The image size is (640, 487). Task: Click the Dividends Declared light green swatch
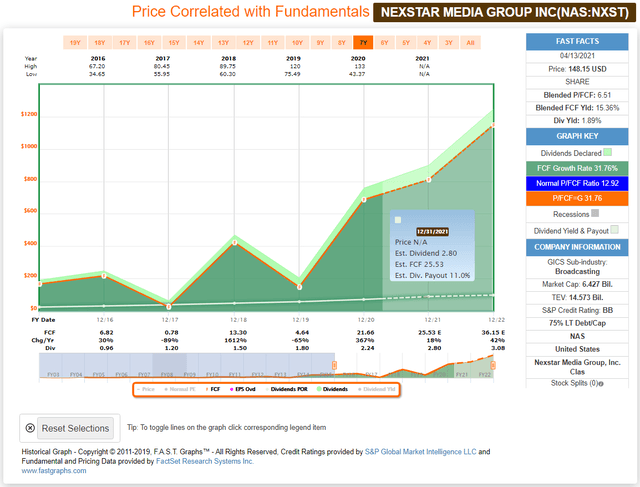(x=607, y=152)
